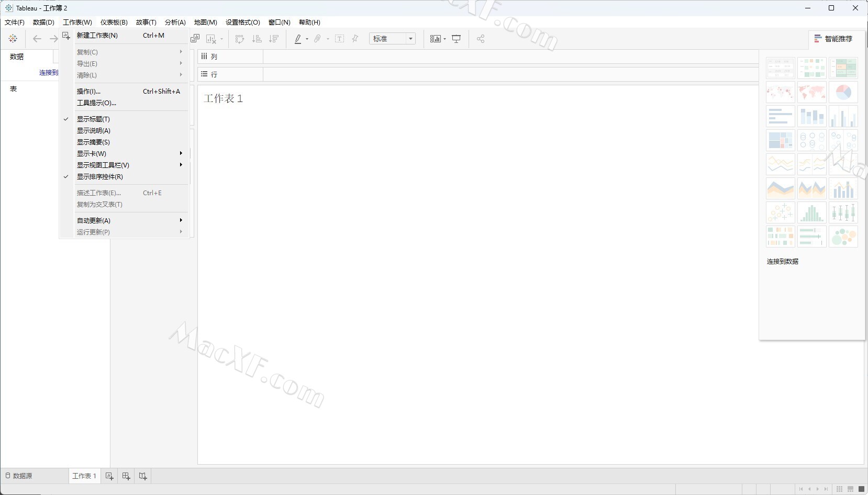Click the sort ascending toolbar icon
The image size is (868, 495).
click(257, 39)
